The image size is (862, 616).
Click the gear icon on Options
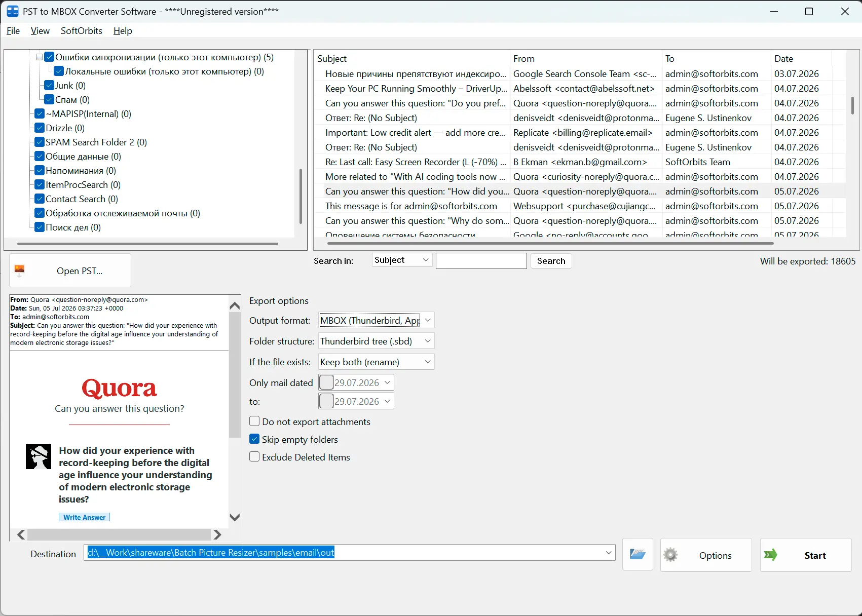click(670, 555)
